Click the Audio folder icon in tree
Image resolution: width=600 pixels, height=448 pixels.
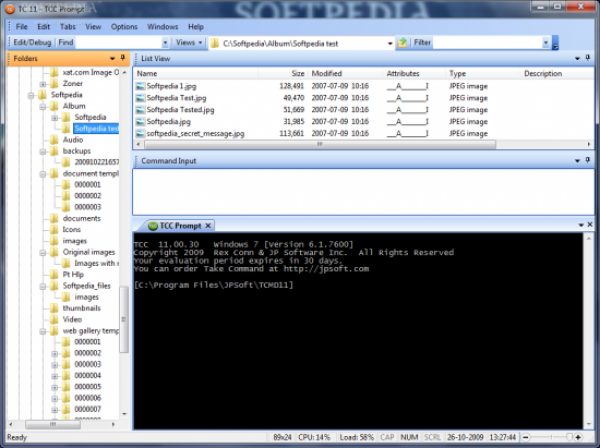(55, 140)
